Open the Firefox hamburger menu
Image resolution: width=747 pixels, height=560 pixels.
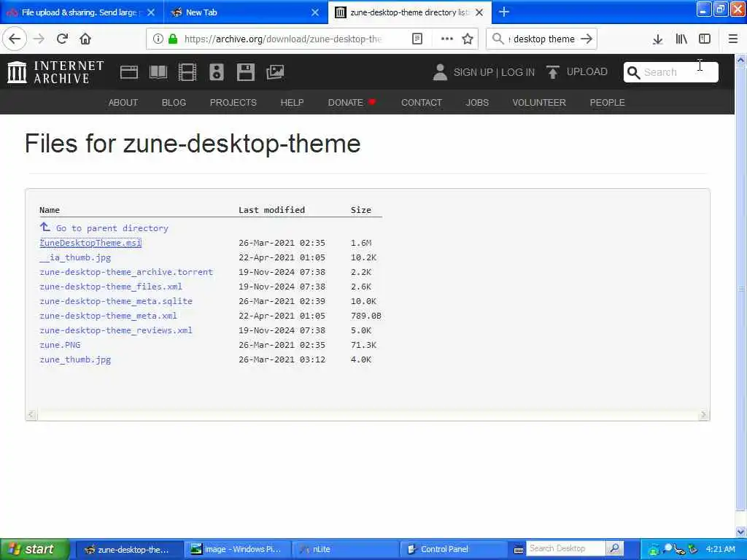pyautogui.click(x=732, y=39)
